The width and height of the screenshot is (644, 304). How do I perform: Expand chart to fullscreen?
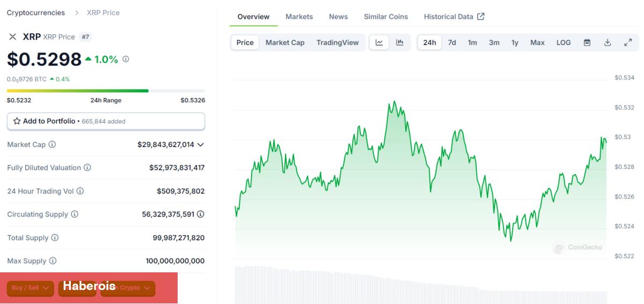628,42
